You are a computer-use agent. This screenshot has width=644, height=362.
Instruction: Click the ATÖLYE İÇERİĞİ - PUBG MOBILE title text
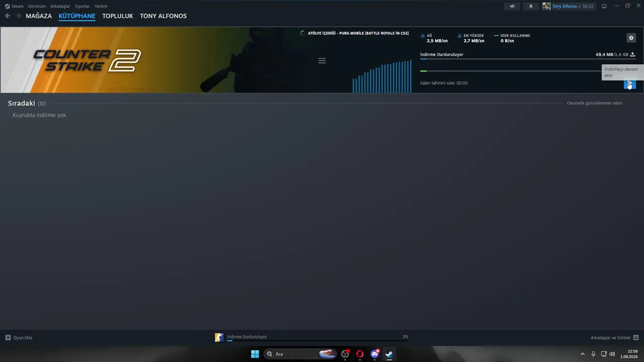(358, 33)
